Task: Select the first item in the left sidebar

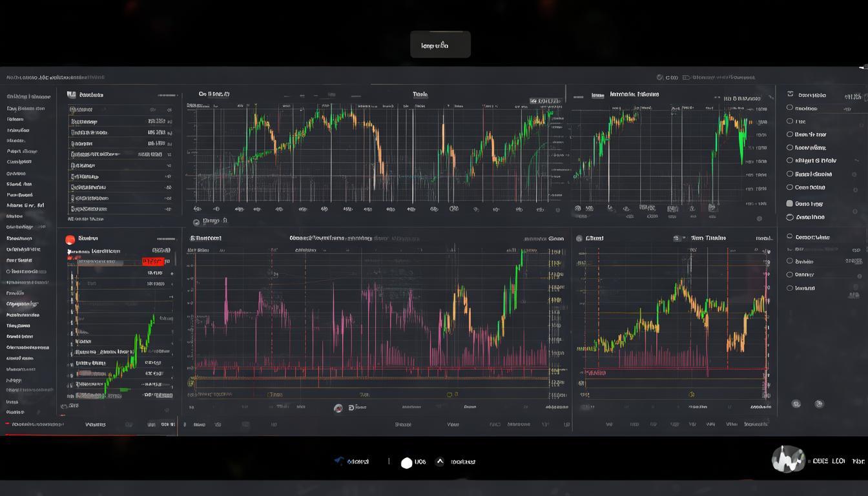Action: (x=26, y=97)
